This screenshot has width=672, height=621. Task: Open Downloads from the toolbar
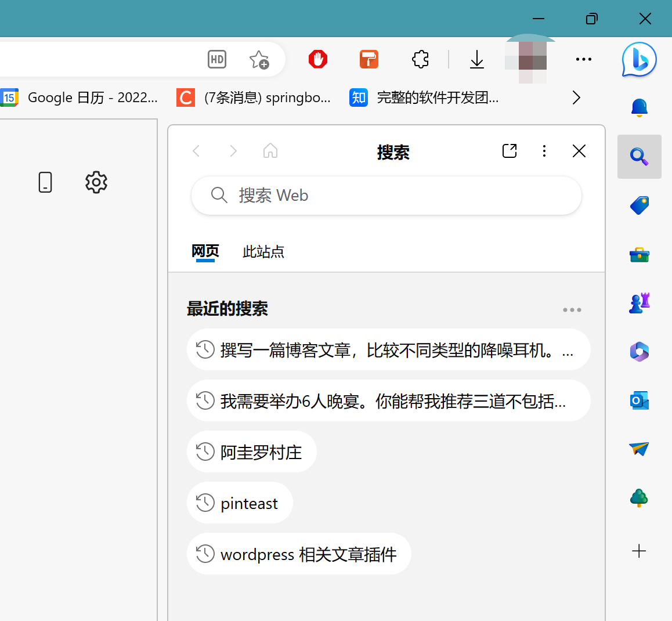[477, 59]
